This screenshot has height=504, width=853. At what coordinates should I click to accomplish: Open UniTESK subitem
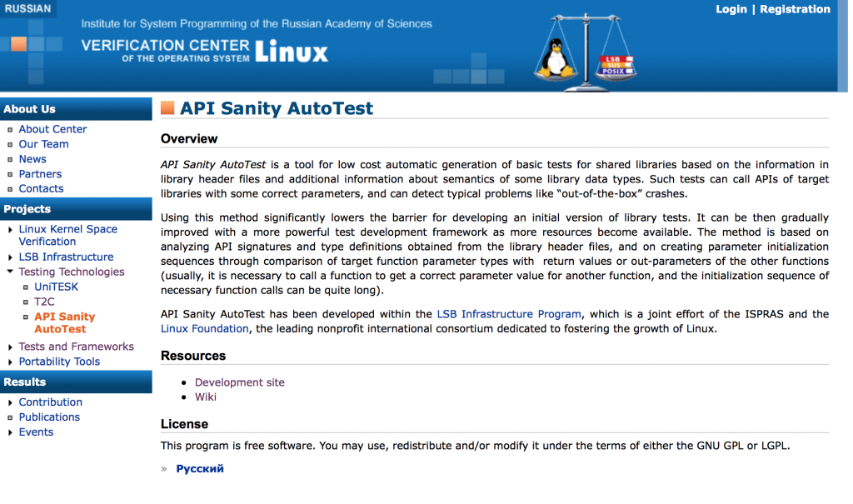coord(56,287)
